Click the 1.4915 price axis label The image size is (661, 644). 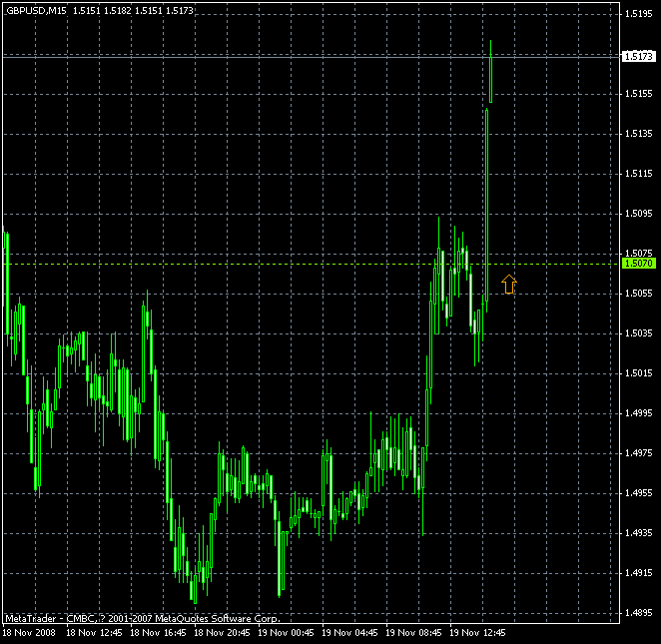pyautogui.click(x=638, y=573)
